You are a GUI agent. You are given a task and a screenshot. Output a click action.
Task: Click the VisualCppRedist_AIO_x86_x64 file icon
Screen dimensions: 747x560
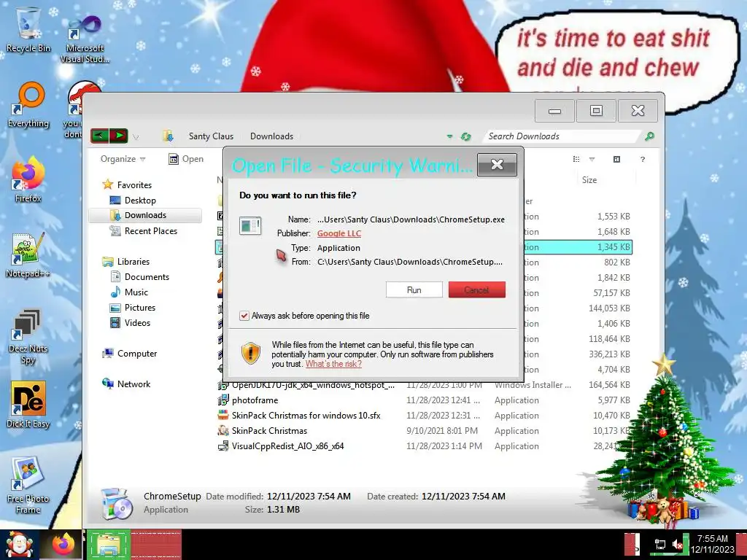coord(222,446)
